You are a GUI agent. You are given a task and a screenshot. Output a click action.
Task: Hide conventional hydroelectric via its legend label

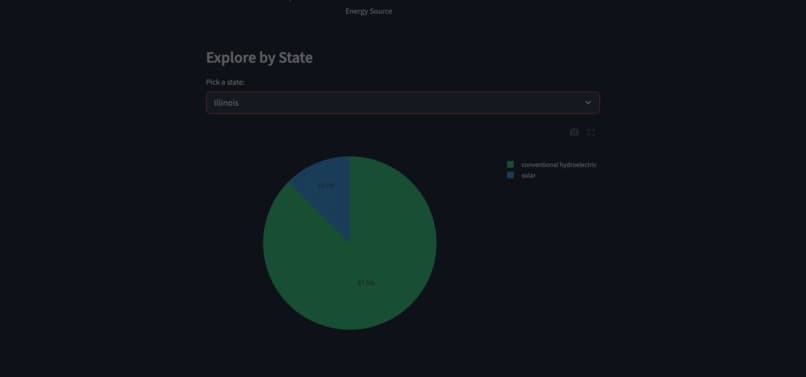559,165
